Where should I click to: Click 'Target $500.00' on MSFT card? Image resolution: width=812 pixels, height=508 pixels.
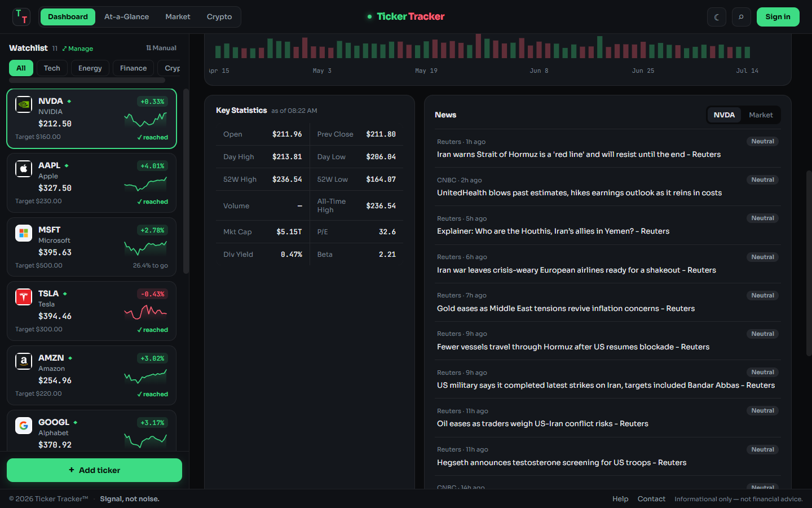tap(39, 265)
